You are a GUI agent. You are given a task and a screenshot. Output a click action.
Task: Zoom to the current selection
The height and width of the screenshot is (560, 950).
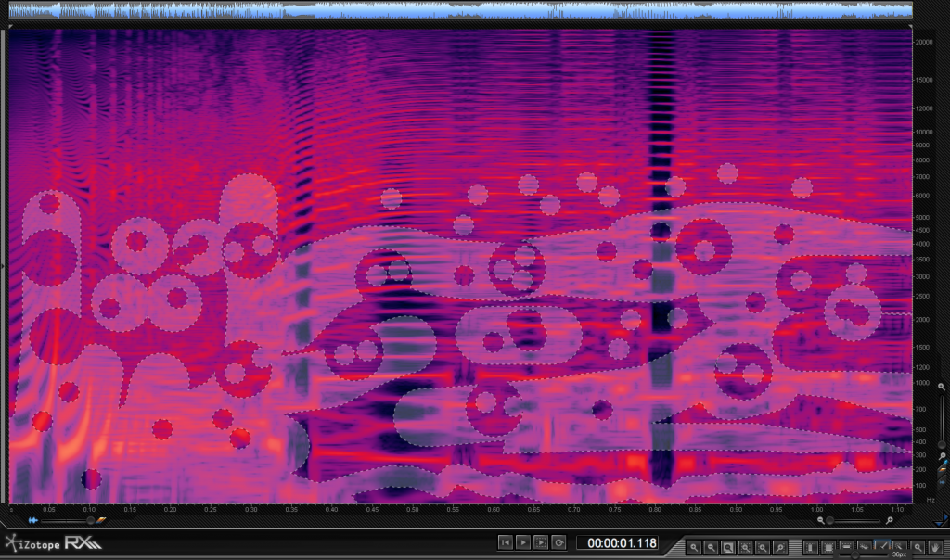(728, 547)
